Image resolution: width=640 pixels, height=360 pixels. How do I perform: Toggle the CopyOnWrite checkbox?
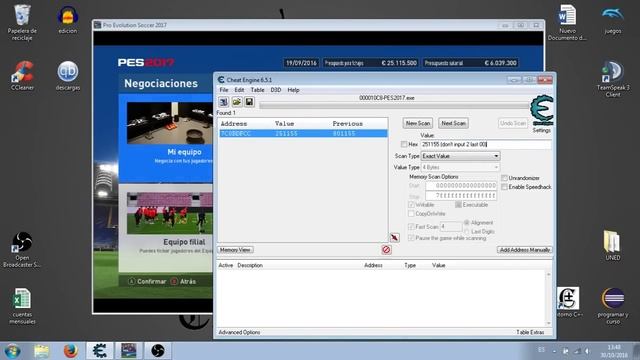tap(411, 213)
